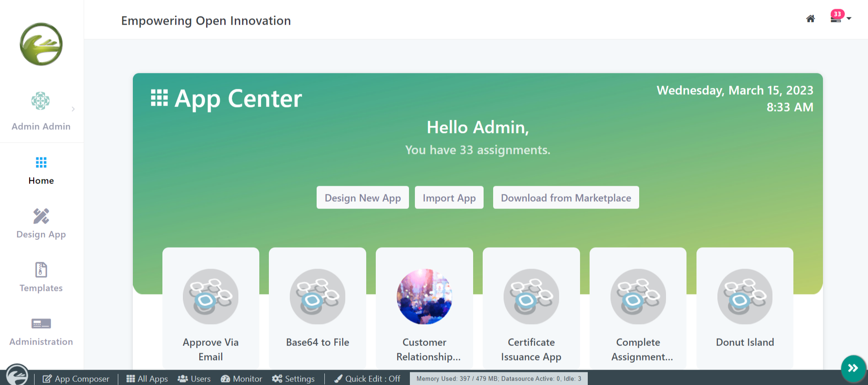Click the 'Empowering Open Innovation' header text
Viewport: 868px width, 385px height.
(x=206, y=20)
